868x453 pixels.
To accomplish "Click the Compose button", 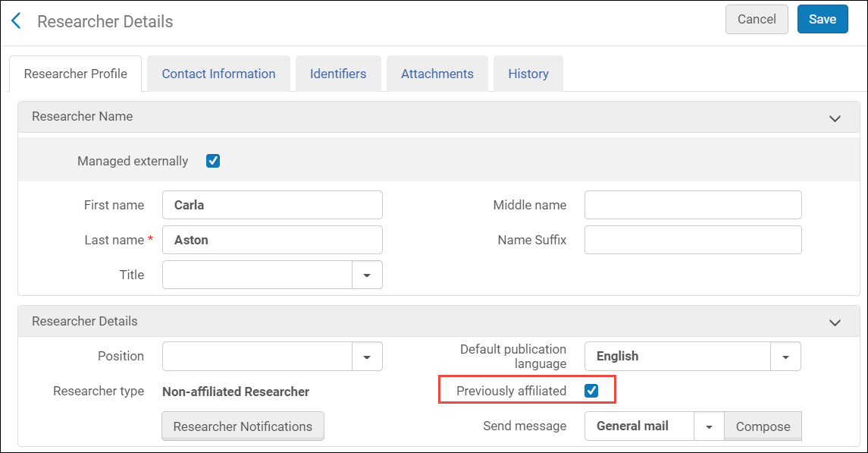I will [763, 426].
